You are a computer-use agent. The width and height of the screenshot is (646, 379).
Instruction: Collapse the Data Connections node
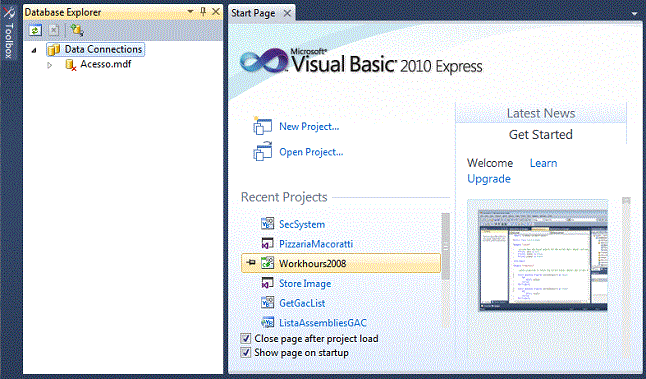tap(34, 50)
